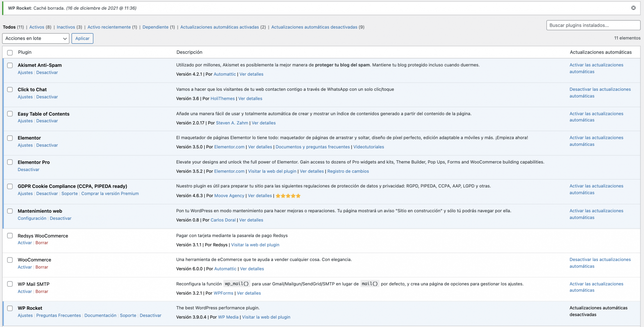Open the WPForms author link
The height and width of the screenshot is (327, 644).
pos(223,293)
